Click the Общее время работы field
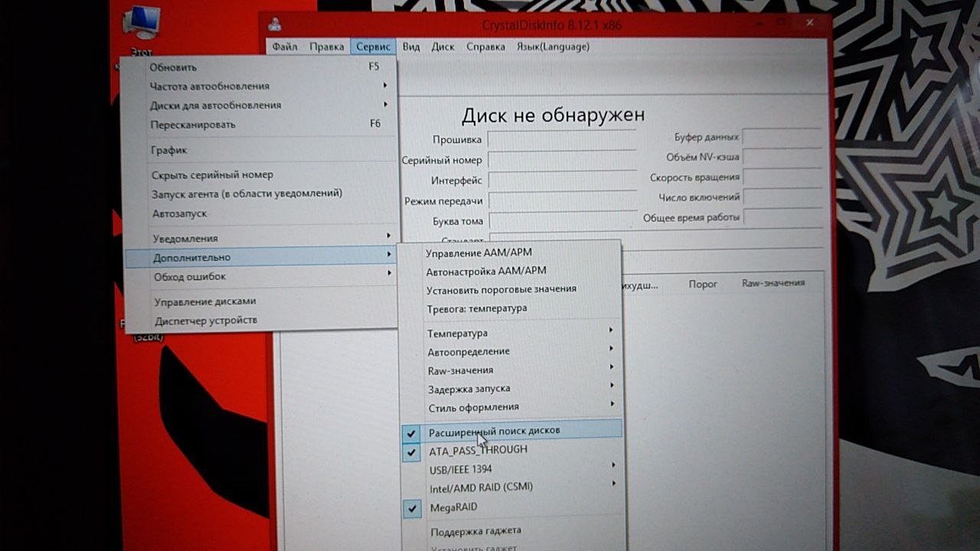The width and height of the screenshot is (980, 551). pos(782,217)
